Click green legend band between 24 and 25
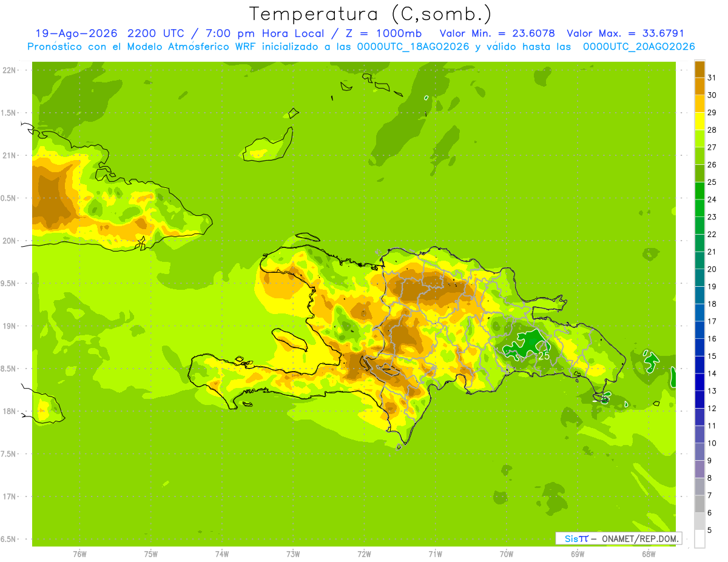This screenshot has height=562, width=728. point(699,190)
